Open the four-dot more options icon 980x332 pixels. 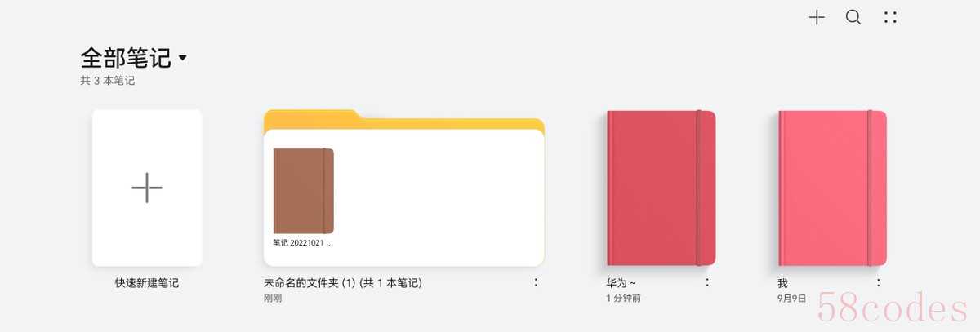click(890, 17)
